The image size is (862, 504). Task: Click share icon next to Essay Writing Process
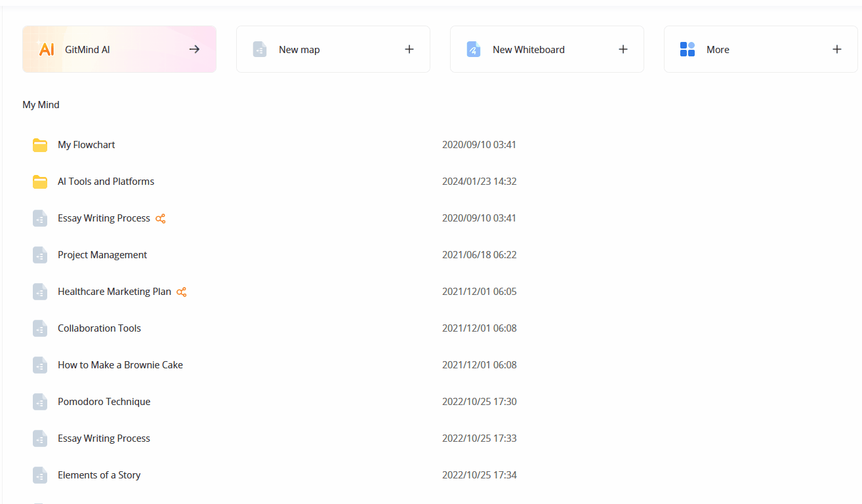[161, 218]
